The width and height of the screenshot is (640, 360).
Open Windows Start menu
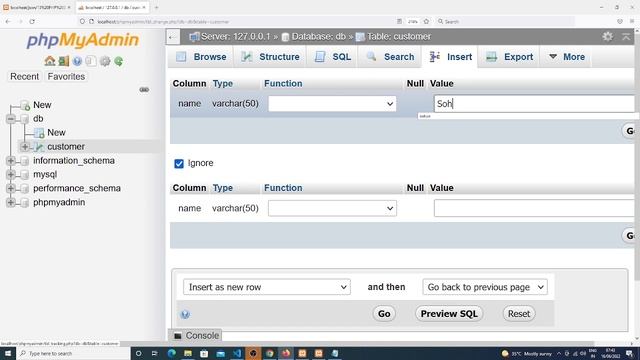8,353
